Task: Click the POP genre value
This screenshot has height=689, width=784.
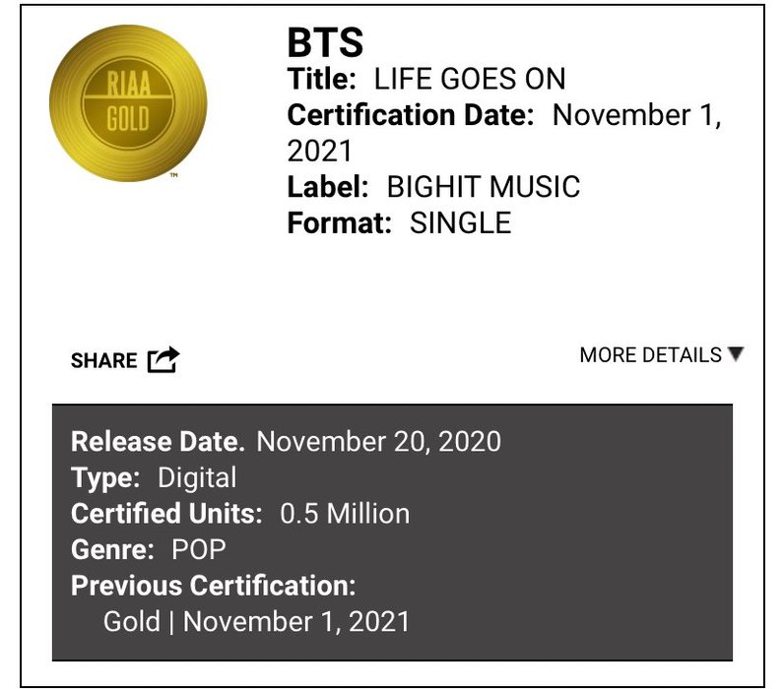Action: click(x=200, y=549)
